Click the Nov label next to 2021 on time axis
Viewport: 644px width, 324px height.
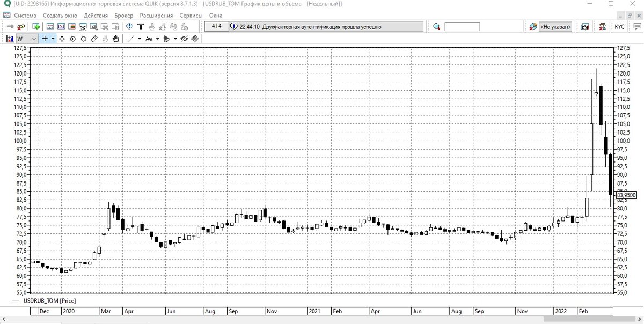272,311
